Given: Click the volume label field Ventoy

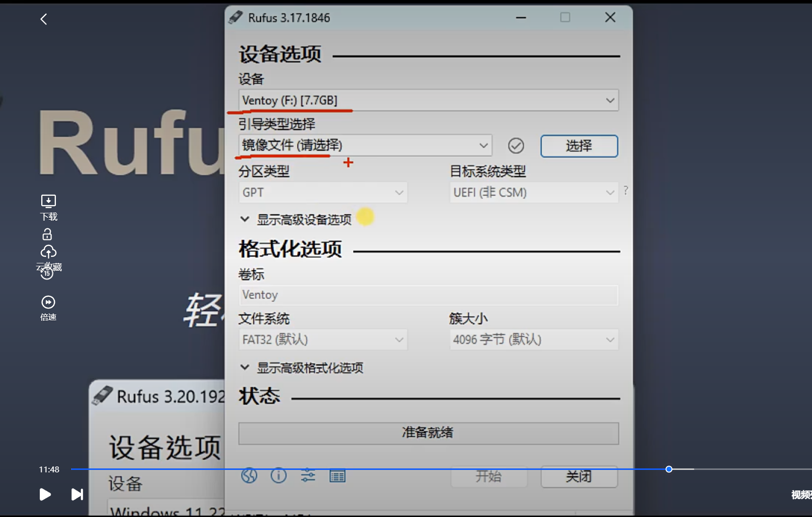Looking at the screenshot, I should (428, 295).
